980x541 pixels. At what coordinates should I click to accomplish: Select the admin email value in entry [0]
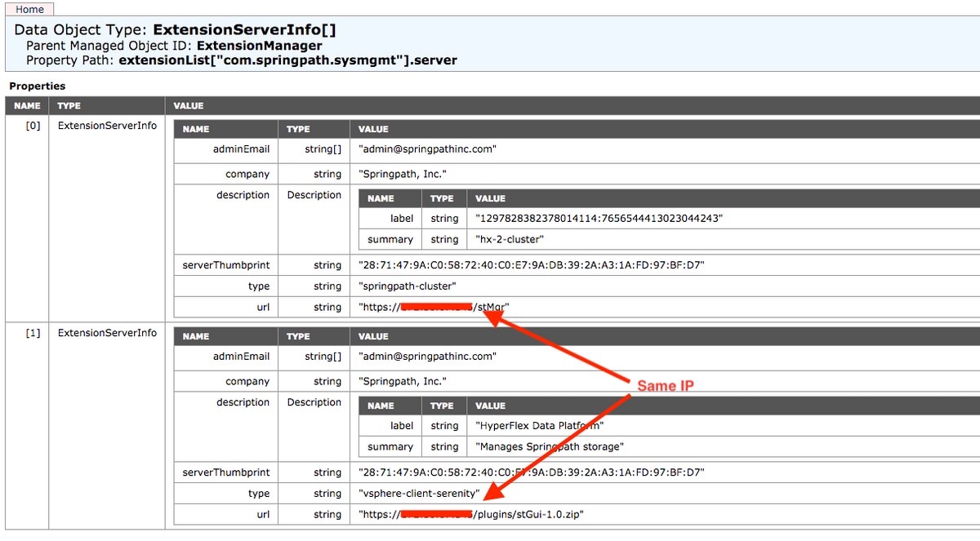[428, 149]
